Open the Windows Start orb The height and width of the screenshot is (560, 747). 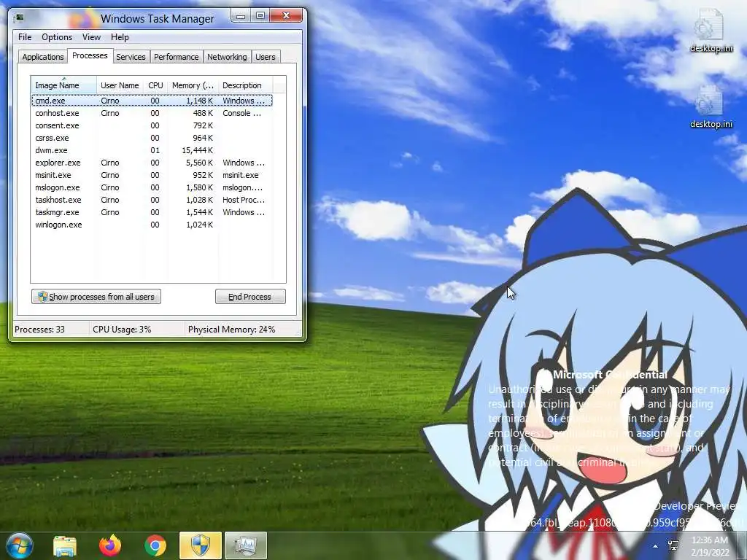pos(19,545)
